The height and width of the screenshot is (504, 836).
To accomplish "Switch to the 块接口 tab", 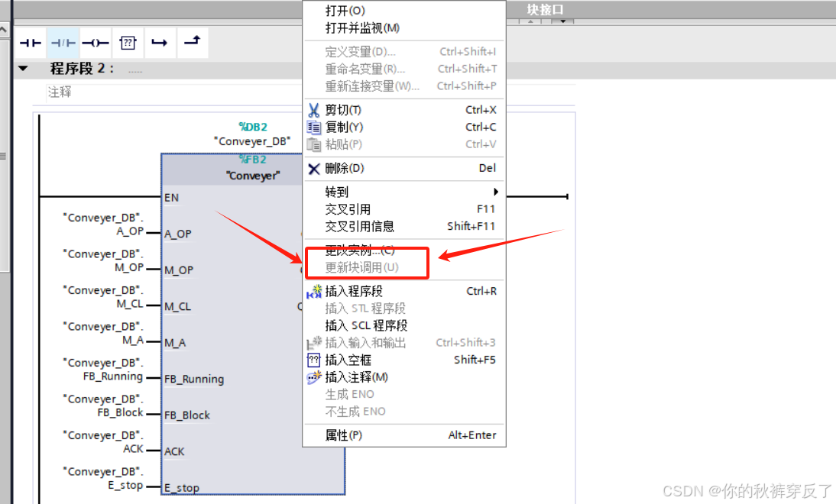I will (545, 9).
